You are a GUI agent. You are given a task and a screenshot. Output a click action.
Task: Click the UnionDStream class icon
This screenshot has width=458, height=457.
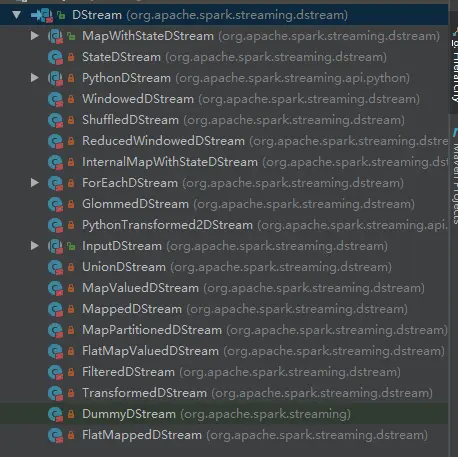coord(55,267)
